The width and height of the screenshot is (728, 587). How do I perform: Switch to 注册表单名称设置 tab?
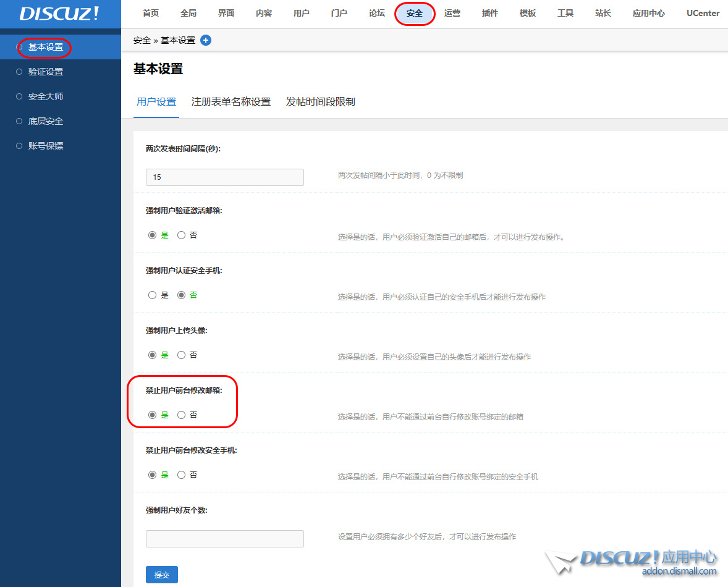tap(231, 102)
